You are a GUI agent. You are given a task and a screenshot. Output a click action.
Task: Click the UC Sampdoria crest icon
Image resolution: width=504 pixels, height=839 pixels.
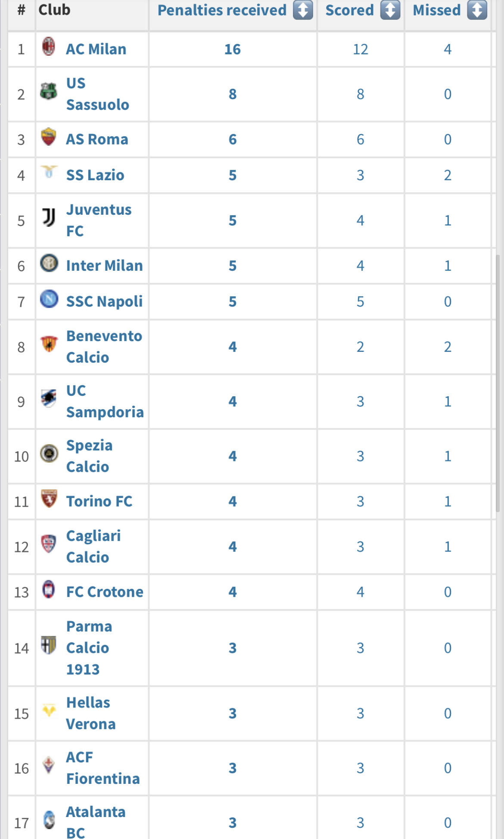(x=49, y=398)
